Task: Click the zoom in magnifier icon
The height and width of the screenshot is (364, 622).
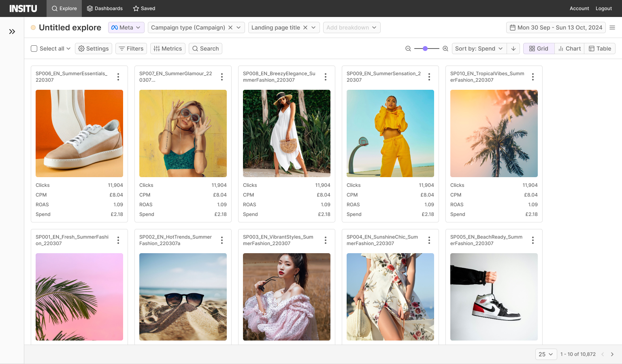Action: click(445, 49)
